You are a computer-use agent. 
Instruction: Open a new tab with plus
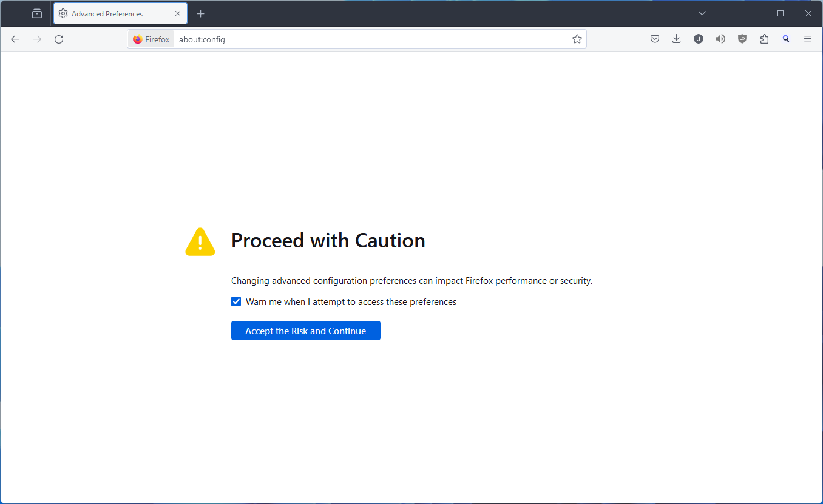point(201,13)
